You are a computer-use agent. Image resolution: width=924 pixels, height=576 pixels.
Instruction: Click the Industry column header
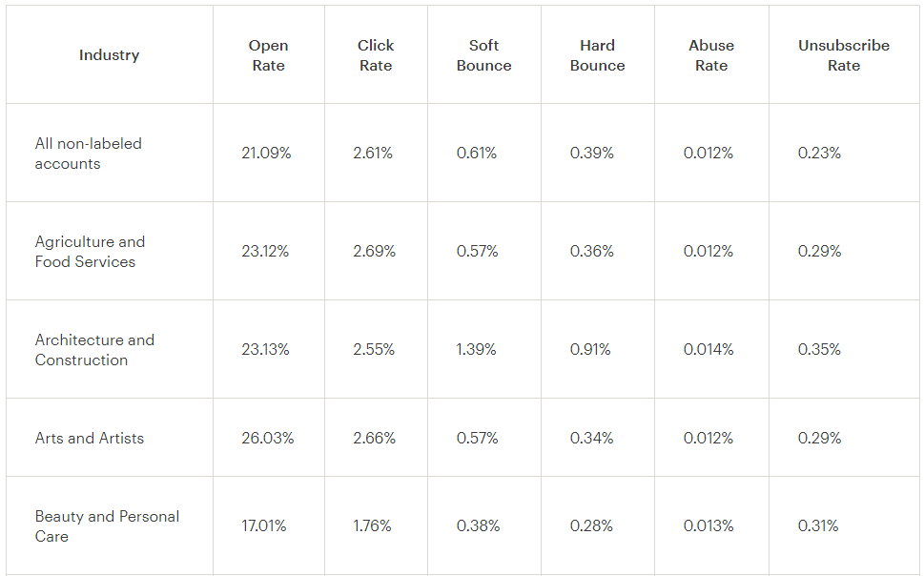(109, 55)
